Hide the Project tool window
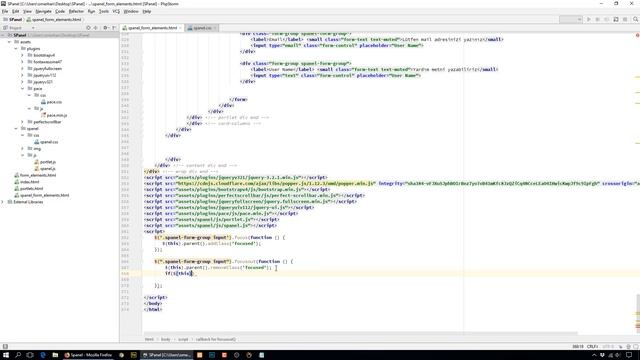 (114, 28)
